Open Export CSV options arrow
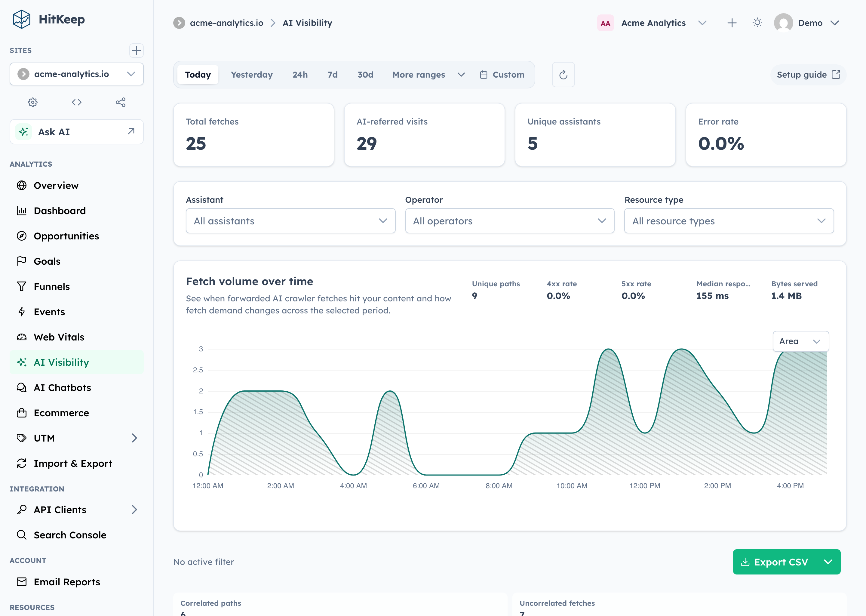This screenshot has width=866, height=616. 828,562
